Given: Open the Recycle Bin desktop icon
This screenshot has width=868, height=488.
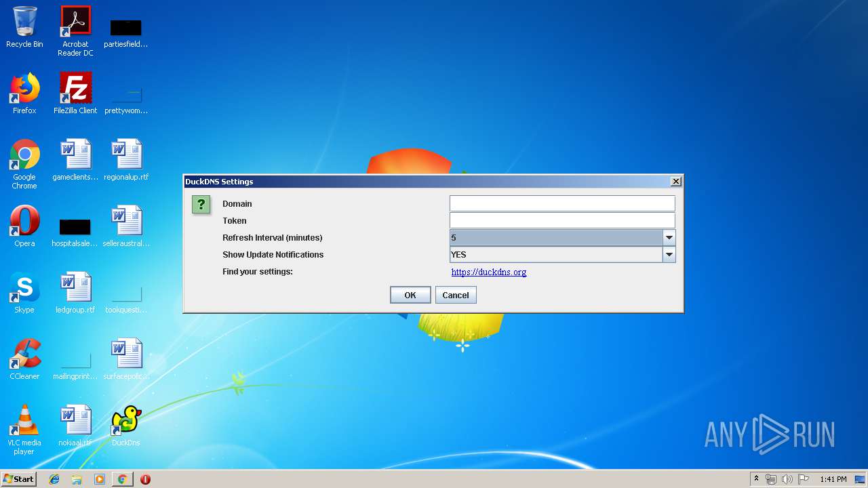Looking at the screenshot, I should click(x=24, y=27).
